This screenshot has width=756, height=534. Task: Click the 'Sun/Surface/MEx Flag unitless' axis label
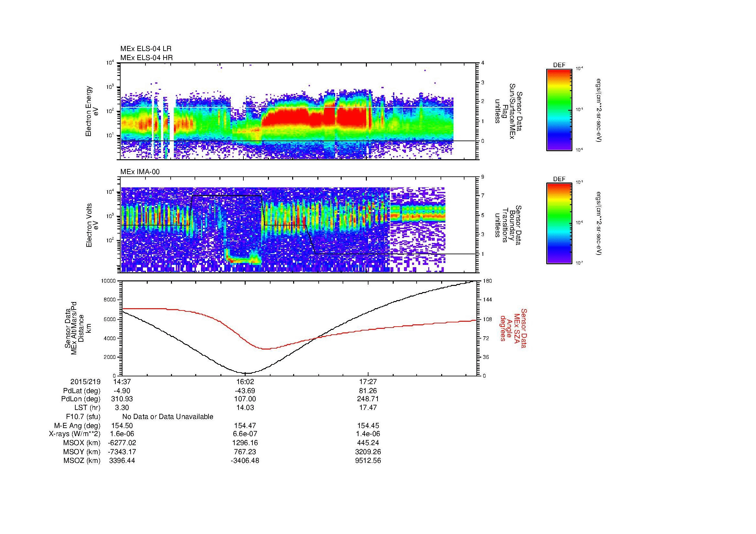click(509, 111)
